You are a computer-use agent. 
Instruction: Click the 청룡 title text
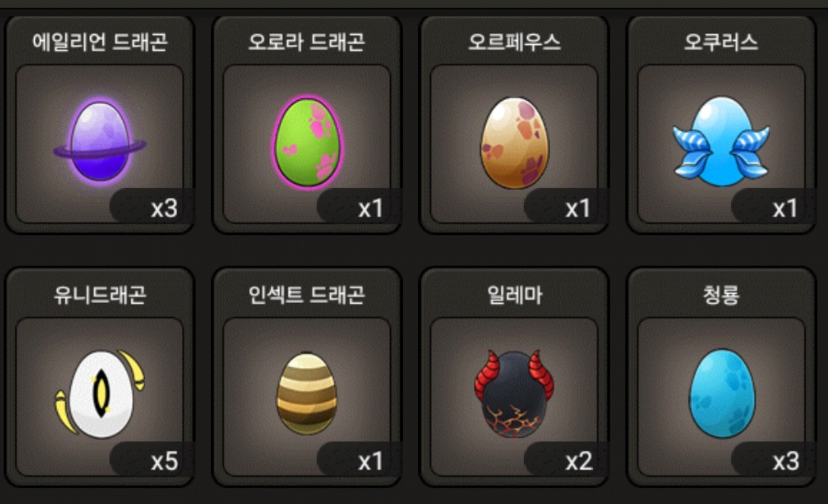click(x=721, y=295)
